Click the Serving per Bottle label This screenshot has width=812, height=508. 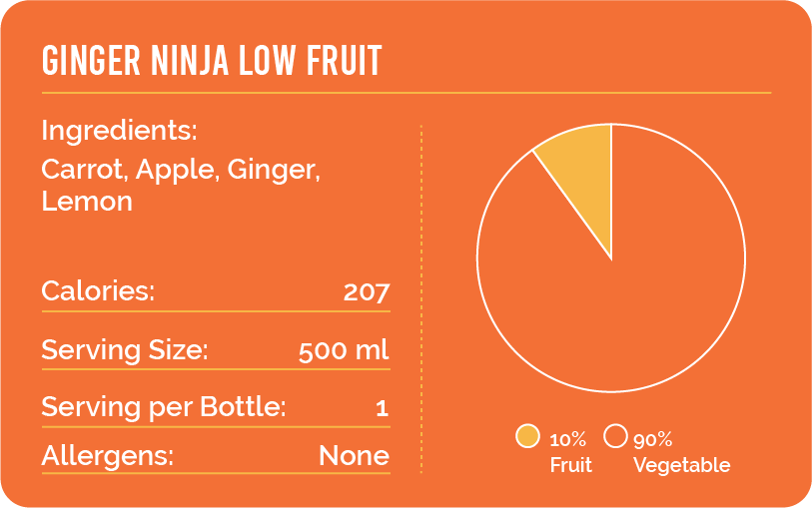coord(164,407)
